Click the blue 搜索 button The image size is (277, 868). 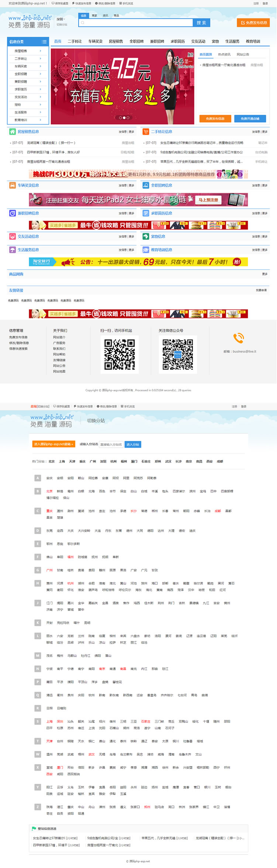tap(201, 23)
